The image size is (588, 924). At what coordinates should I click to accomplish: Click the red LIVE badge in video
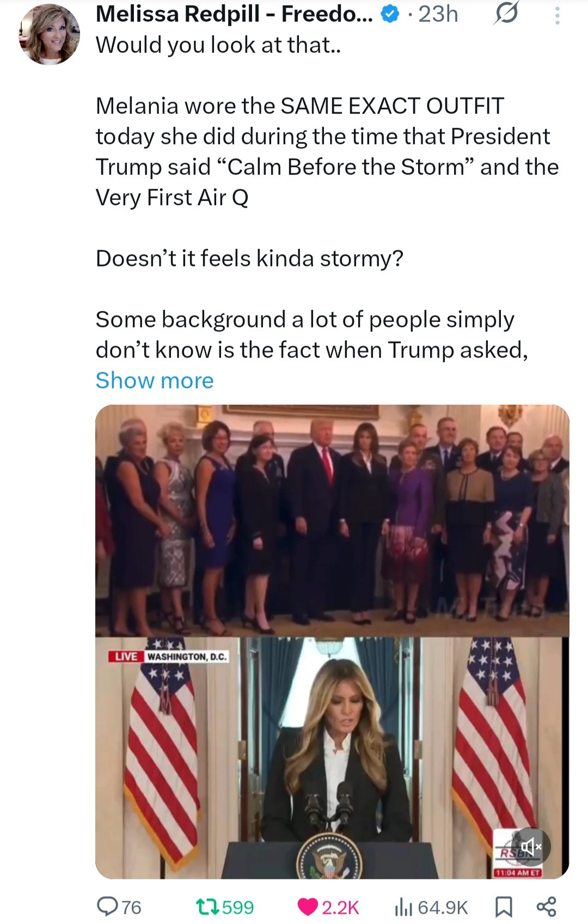point(126,656)
